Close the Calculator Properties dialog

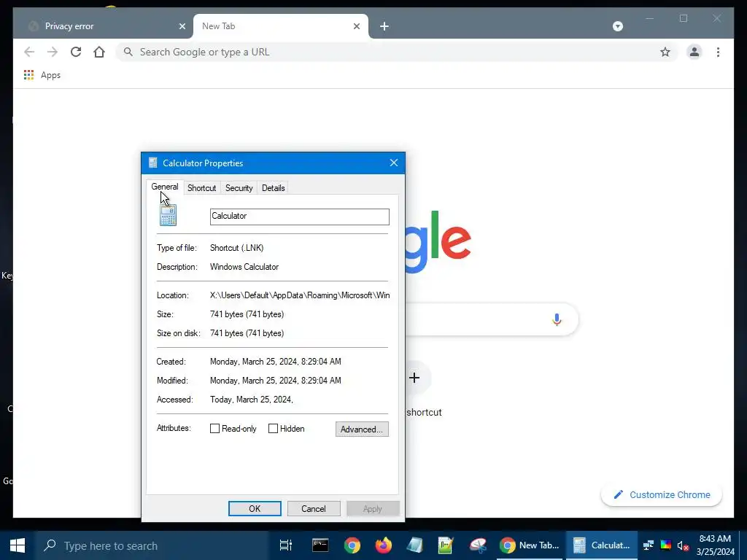393,163
